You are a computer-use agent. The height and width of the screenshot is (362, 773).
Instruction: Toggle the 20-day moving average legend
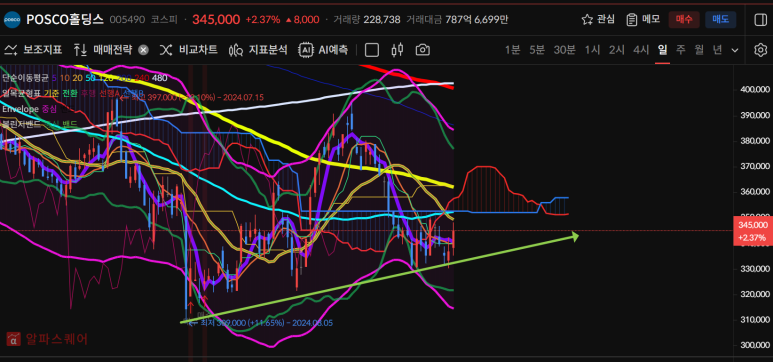(x=77, y=78)
